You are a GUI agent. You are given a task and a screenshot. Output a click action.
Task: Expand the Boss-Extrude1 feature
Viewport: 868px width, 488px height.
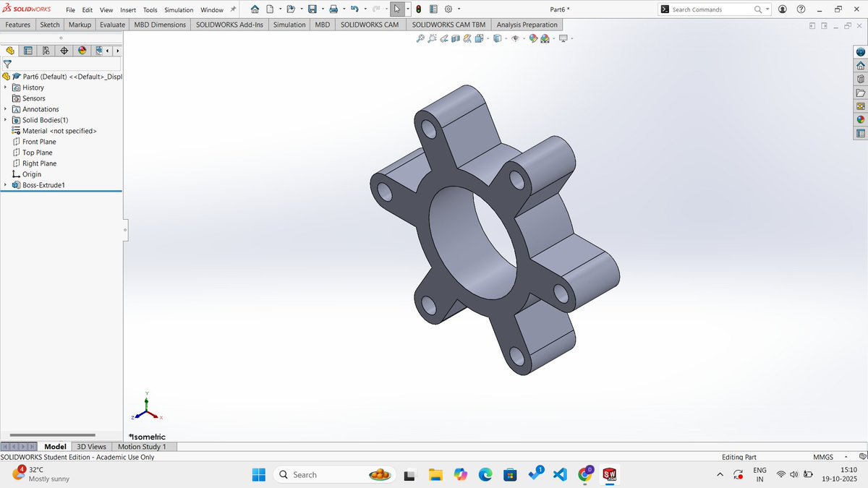[x=5, y=185]
